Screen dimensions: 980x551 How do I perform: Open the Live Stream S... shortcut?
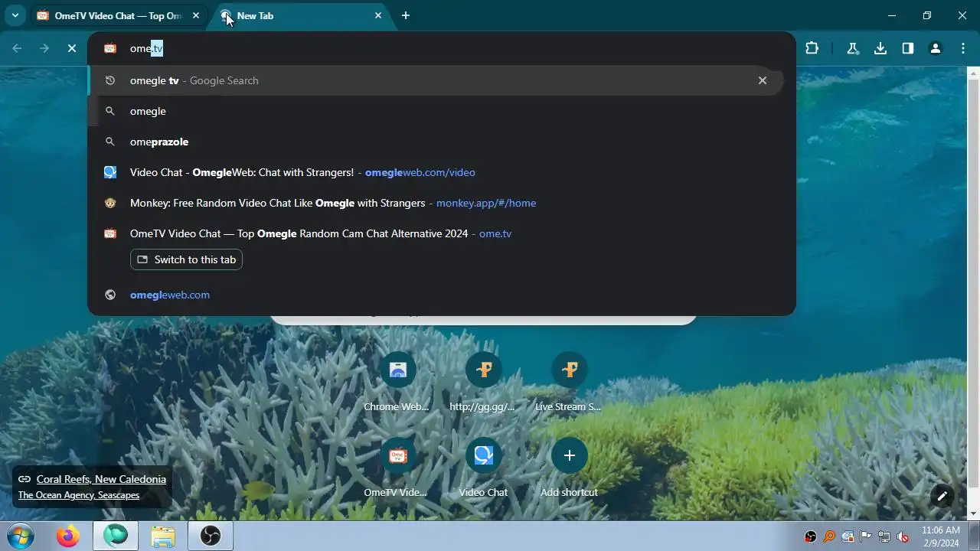click(x=569, y=383)
